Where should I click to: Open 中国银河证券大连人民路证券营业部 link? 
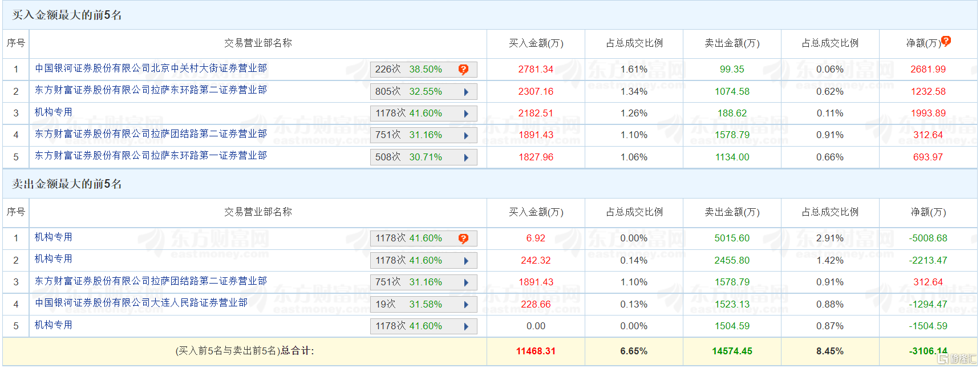tap(141, 302)
